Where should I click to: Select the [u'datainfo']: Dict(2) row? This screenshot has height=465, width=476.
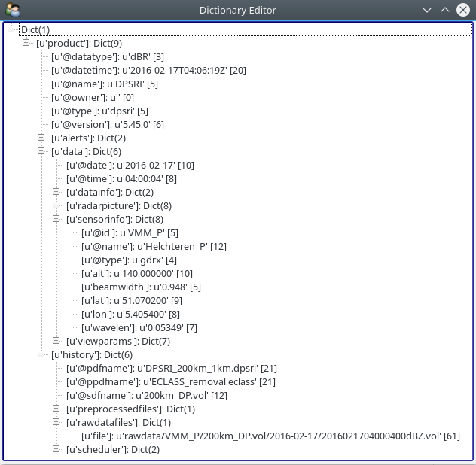(110, 193)
